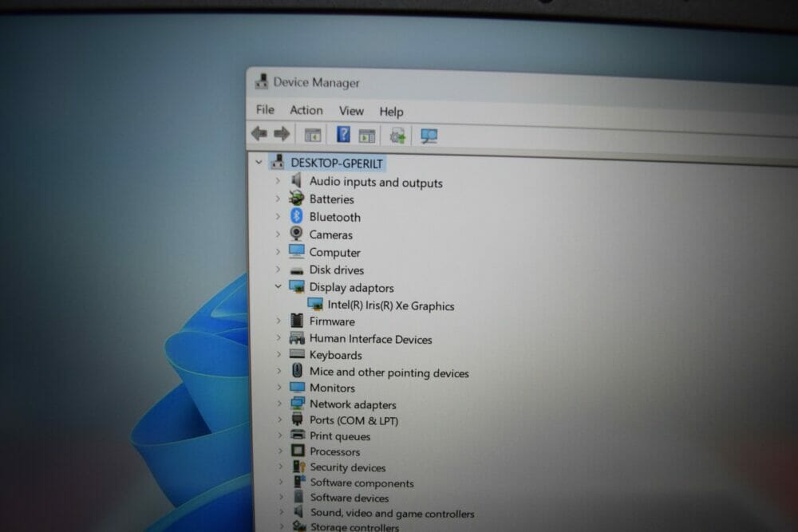Click the Disk drives icon
This screenshot has width=798, height=532.
click(297, 270)
